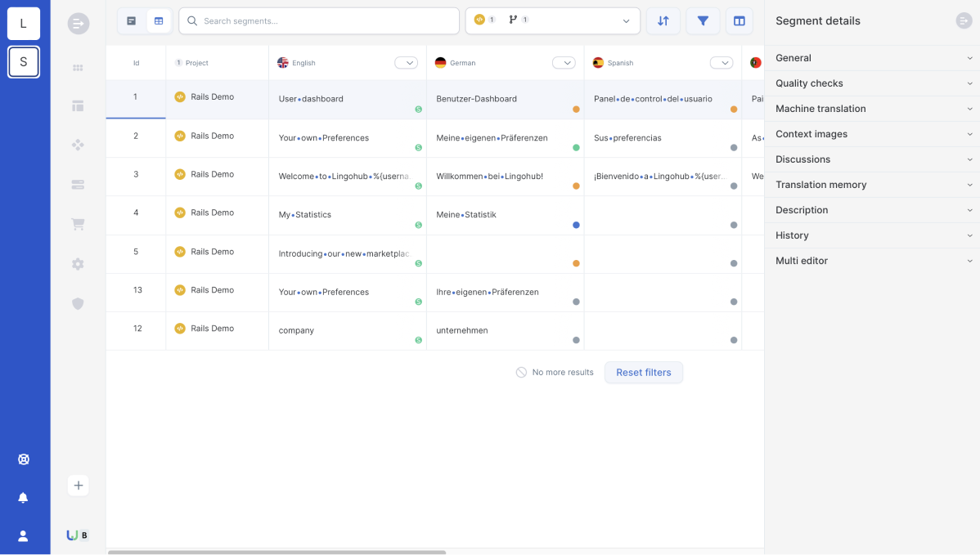980x555 pixels.
Task: Open the apps grid icon in the sidebar
Action: (79, 68)
